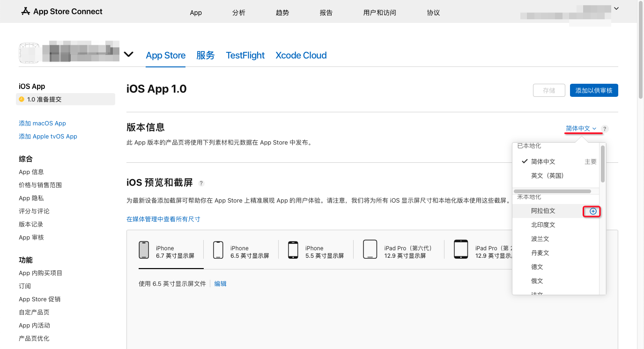Click the App Store Connect logo
The width and height of the screenshot is (644, 349).
pyautogui.click(x=62, y=11)
